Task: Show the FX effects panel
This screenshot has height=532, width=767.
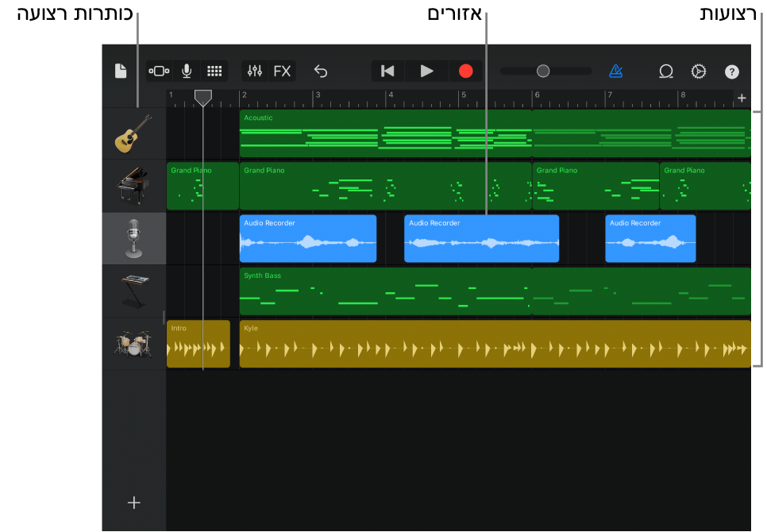Action: [282, 71]
